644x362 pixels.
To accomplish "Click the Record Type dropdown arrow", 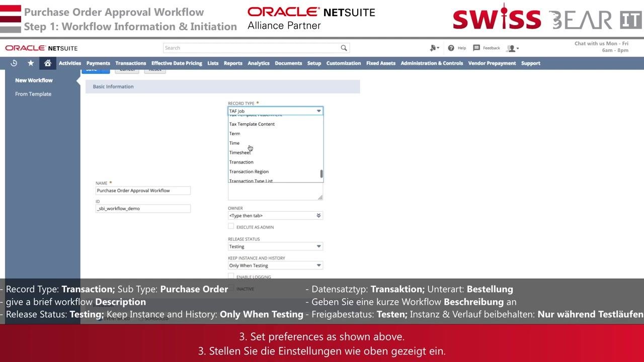I will (x=318, y=111).
